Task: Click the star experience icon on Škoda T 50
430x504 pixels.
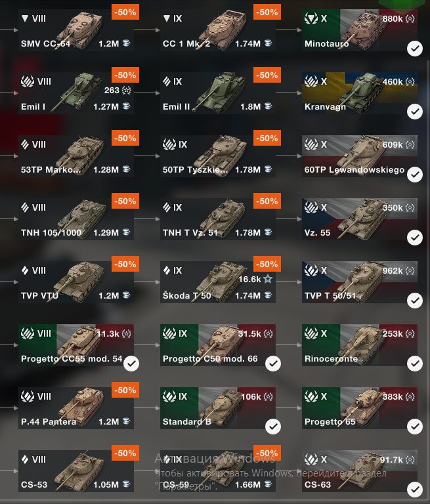Action: 268,279
